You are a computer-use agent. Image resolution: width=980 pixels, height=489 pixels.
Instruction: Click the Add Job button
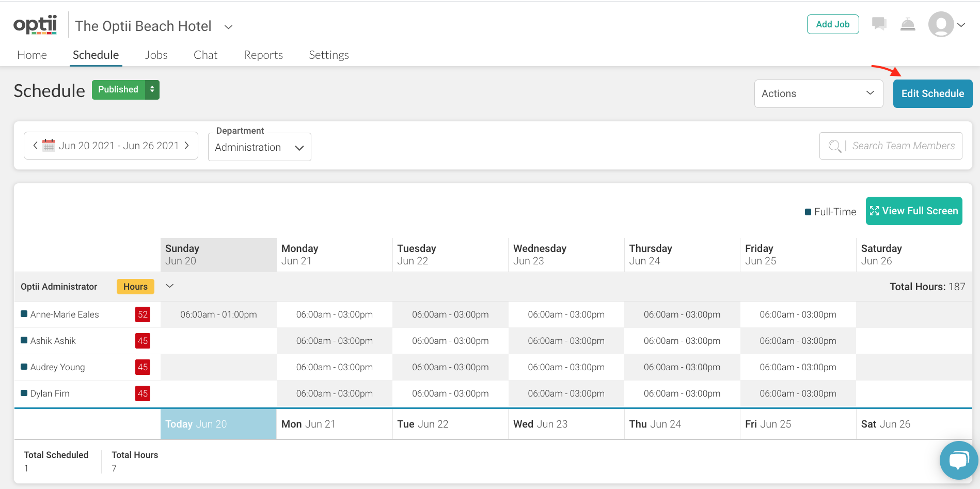click(x=833, y=24)
